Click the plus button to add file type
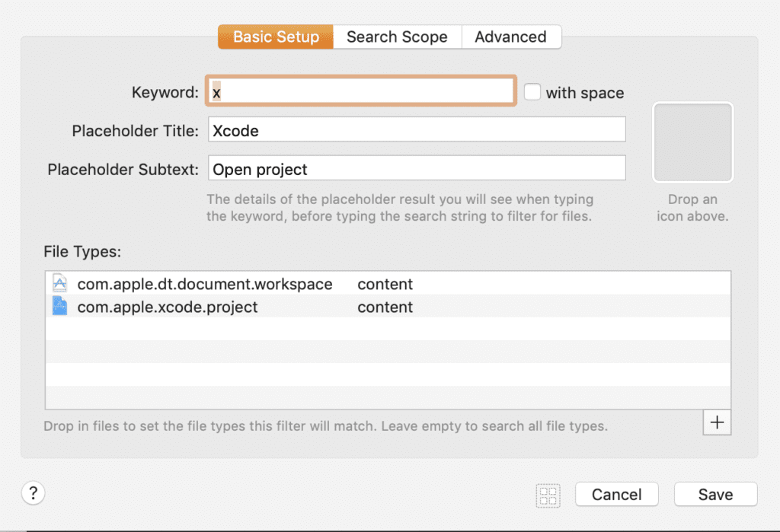Screen dimensions: 780x532 716,422
